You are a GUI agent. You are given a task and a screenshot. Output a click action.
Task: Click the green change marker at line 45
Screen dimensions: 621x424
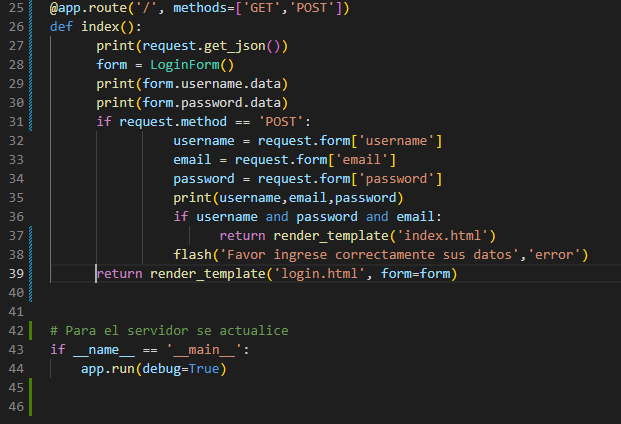click(30, 388)
